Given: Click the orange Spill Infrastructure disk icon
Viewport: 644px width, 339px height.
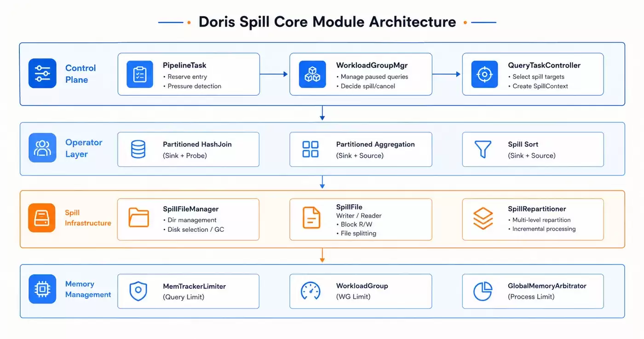Looking at the screenshot, I should click(42, 218).
